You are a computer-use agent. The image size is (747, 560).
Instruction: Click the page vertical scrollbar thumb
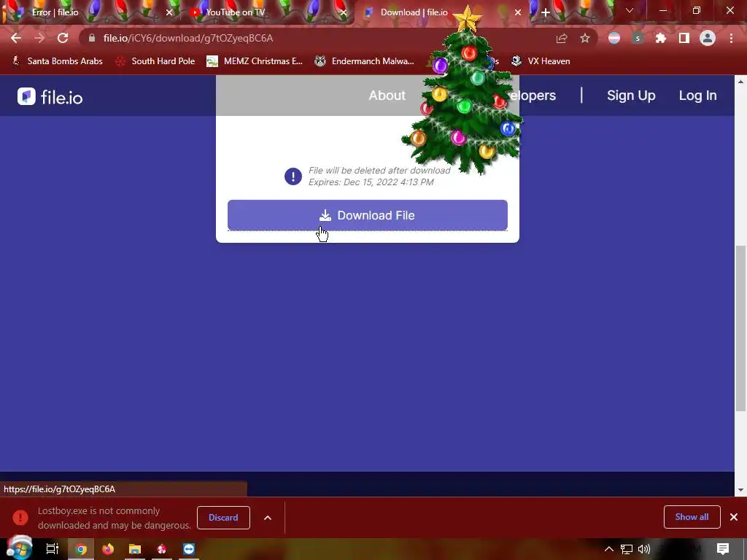point(740,329)
